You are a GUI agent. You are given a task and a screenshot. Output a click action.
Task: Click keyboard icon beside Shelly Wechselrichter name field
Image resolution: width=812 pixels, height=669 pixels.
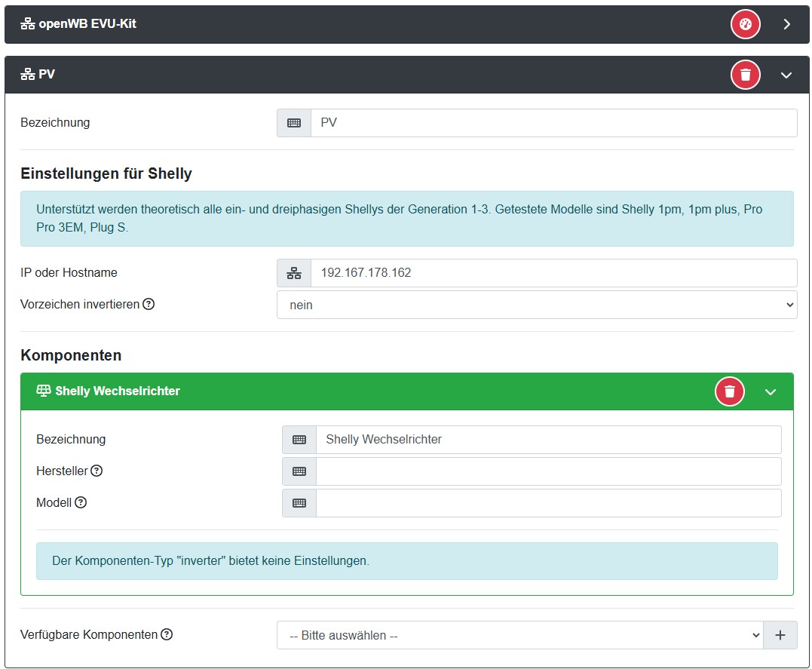pos(299,440)
